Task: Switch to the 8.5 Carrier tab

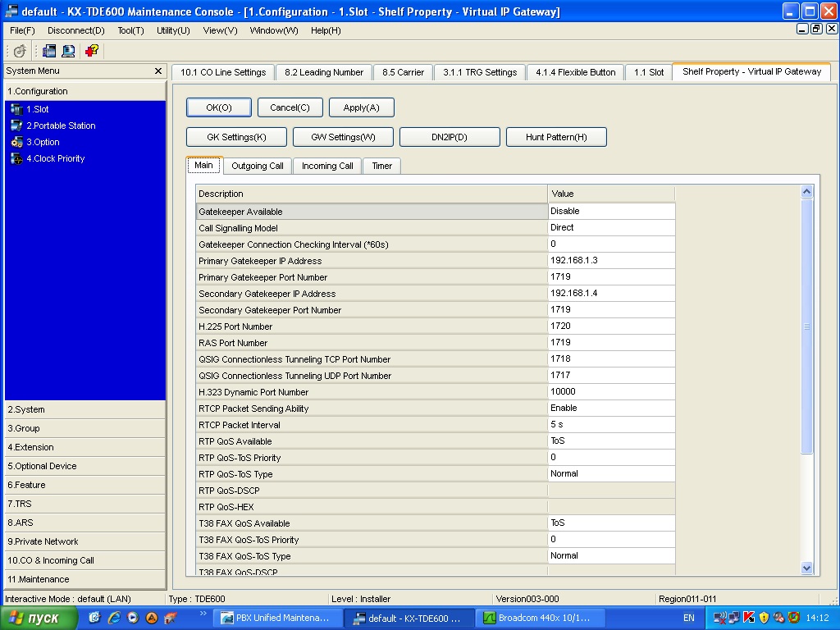Action: click(403, 72)
